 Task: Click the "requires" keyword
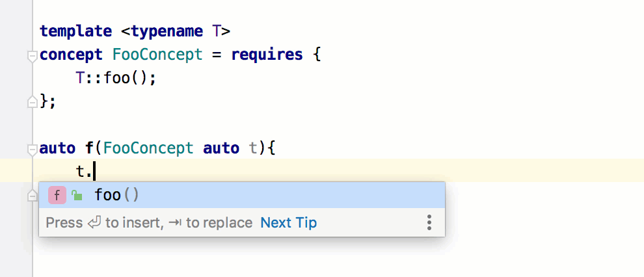pos(267,55)
